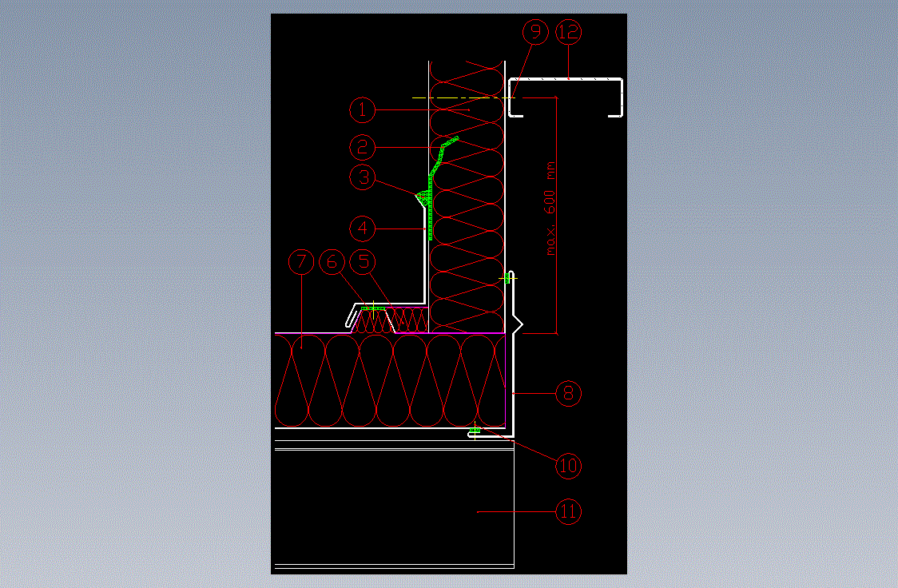
Task: Click the green triangular sealant beside callout 3
Action: pyautogui.click(x=421, y=196)
